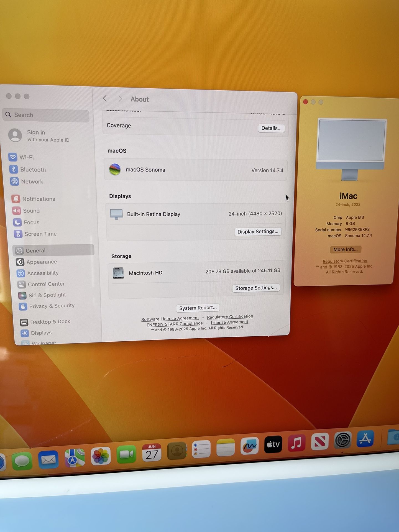
Task: Open Network settings in the sidebar
Action: [27, 181]
